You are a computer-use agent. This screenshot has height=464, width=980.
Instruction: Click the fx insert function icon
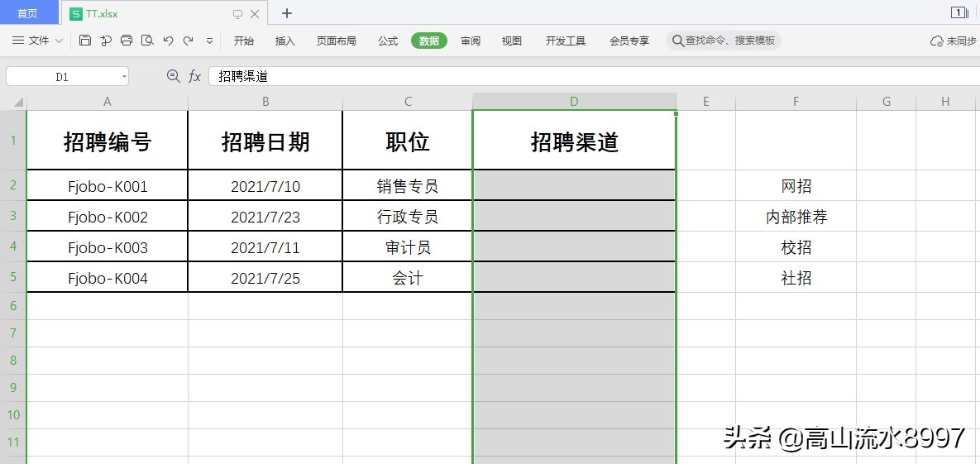tap(194, 76)
